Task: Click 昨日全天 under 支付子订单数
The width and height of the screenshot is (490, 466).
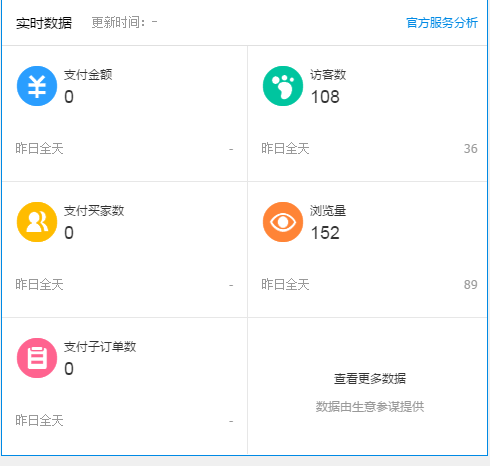Action: coord(39,420)
